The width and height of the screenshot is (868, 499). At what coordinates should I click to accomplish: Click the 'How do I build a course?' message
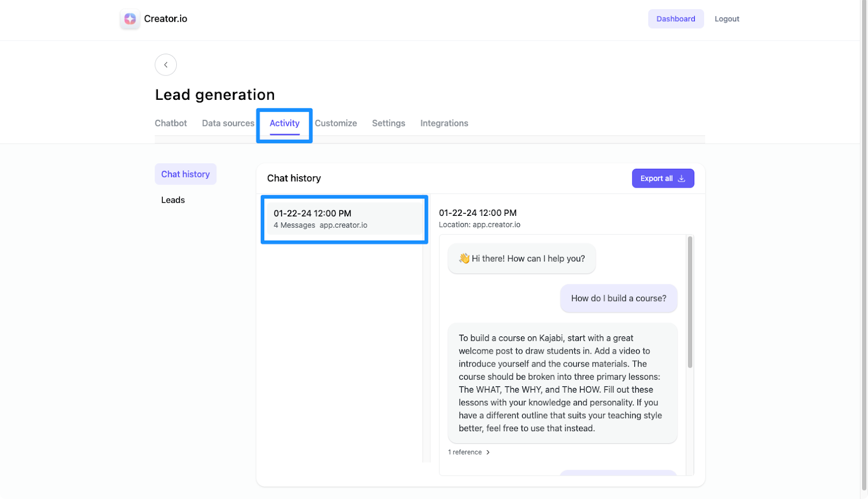tap(618, 298)
